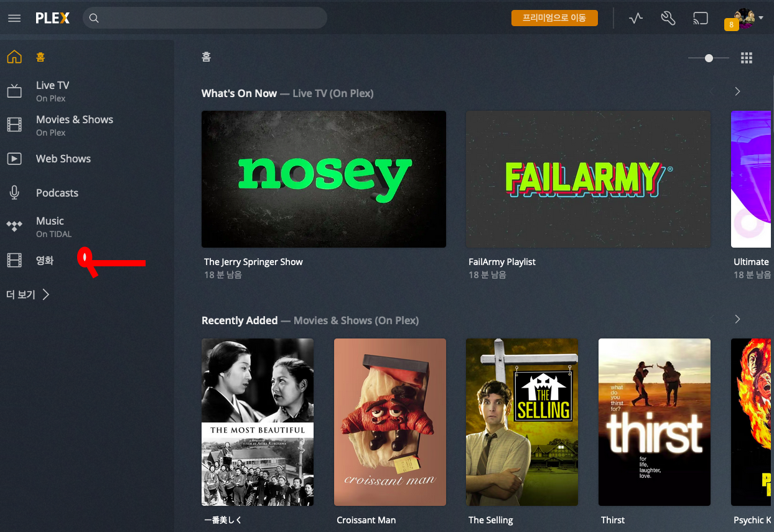Click the orange notification badge 8
The width and height of the screenshot is (774, 532).
[731, 25]
